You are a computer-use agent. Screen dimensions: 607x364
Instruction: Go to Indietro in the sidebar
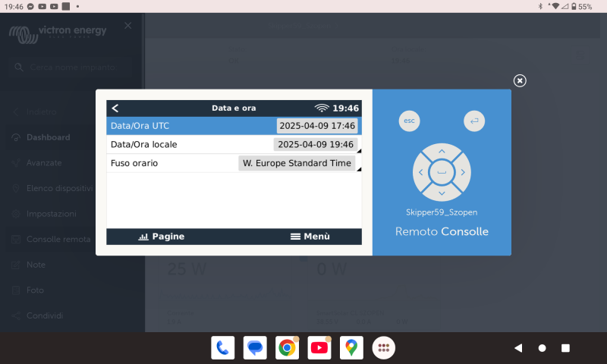click(x=42, y=111)
